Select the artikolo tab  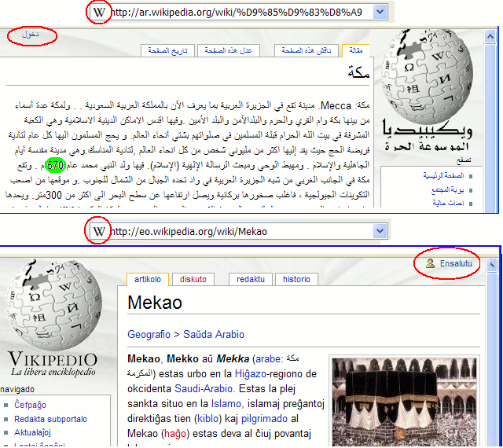click(147, 279)
